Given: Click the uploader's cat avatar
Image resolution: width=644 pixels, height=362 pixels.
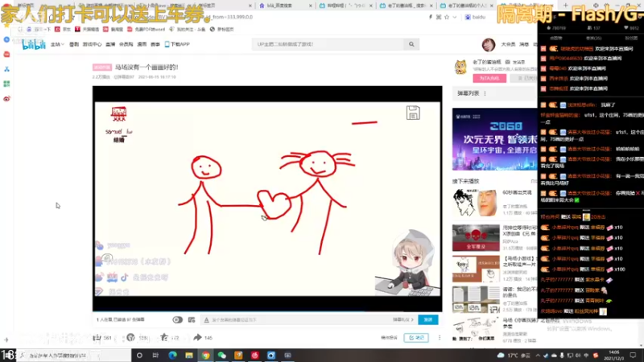Looking at the screenshot, I should pyautogui.click(x=460, y=67).
